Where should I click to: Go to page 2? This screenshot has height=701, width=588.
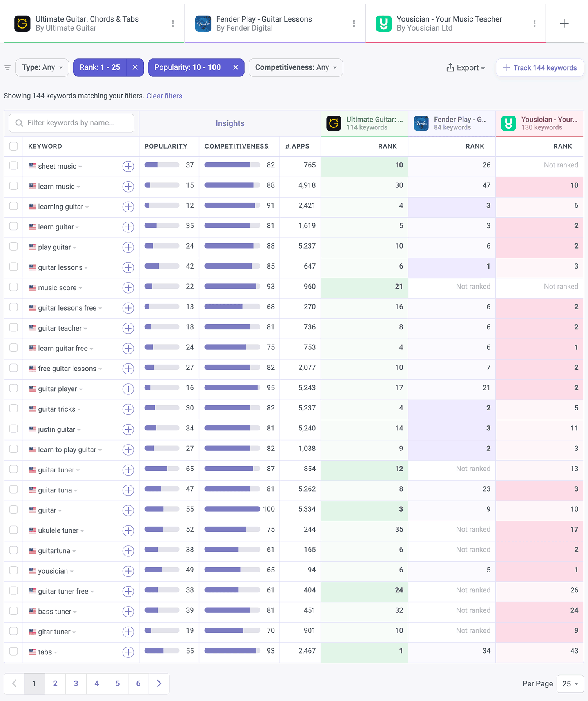click(55, 683)
